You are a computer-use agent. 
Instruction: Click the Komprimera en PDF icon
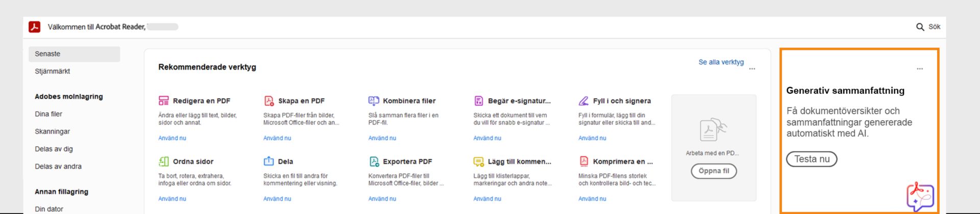(584, 162)
